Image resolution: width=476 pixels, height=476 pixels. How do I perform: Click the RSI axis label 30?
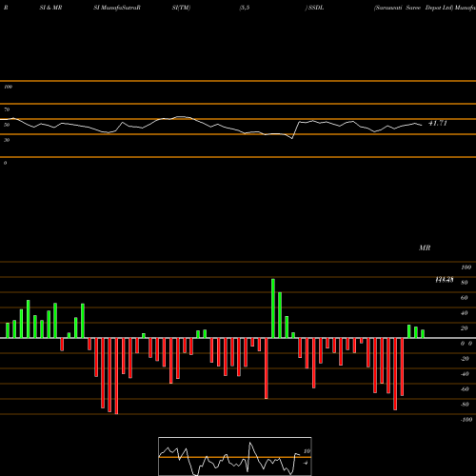(7, 140)
